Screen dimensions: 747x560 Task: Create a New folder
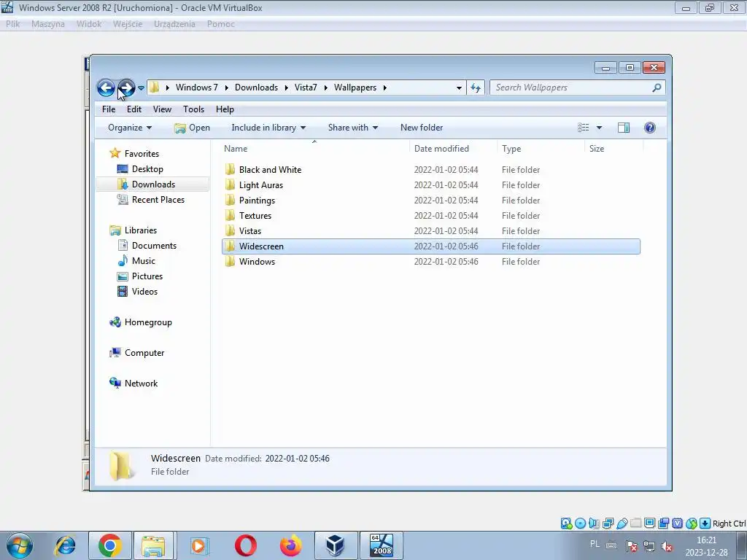422,128
